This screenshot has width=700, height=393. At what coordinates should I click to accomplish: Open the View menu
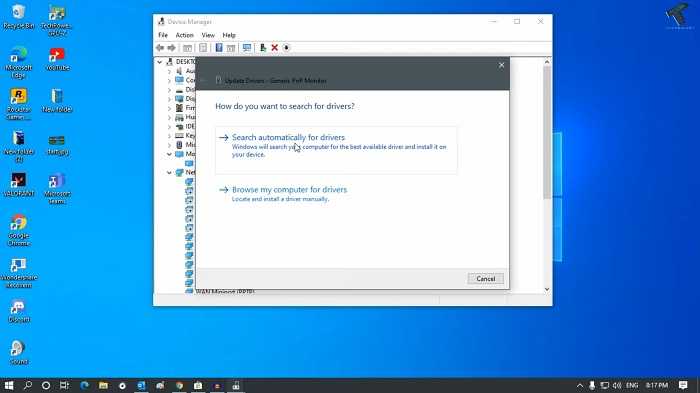pyautogui.click(x=208, y=35)
